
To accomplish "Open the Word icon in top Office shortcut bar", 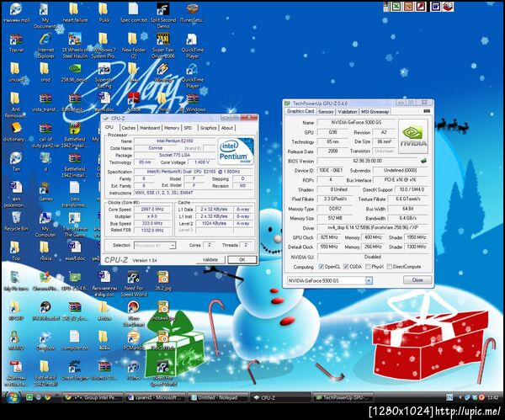I will pyautogui.click(x=435, y=7).
